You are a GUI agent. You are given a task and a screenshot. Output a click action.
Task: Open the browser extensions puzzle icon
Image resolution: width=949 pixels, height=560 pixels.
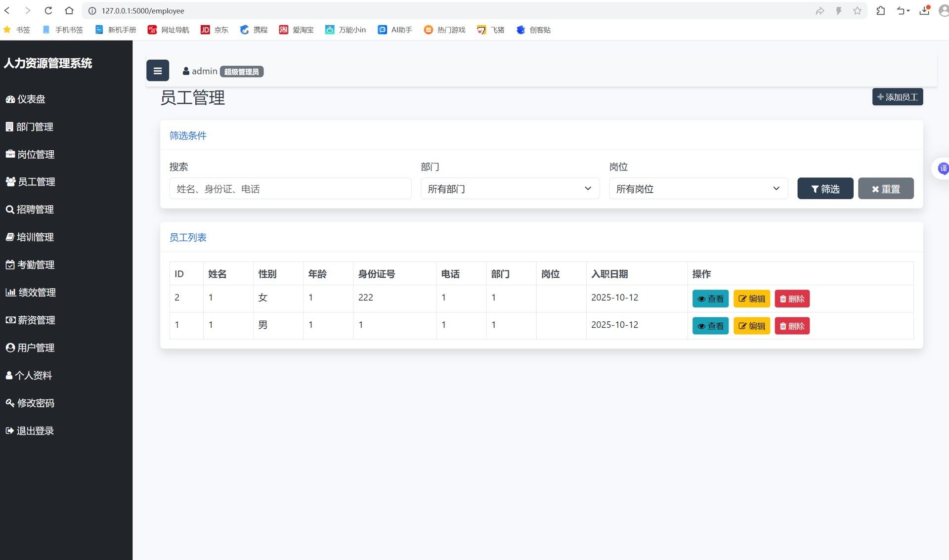880,10
